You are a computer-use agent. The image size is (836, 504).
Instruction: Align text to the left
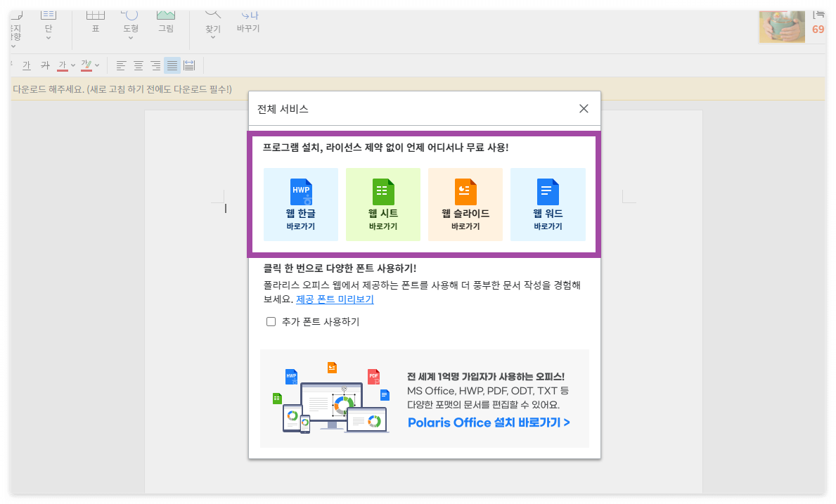pyautogui.click(x=121, y=65)
